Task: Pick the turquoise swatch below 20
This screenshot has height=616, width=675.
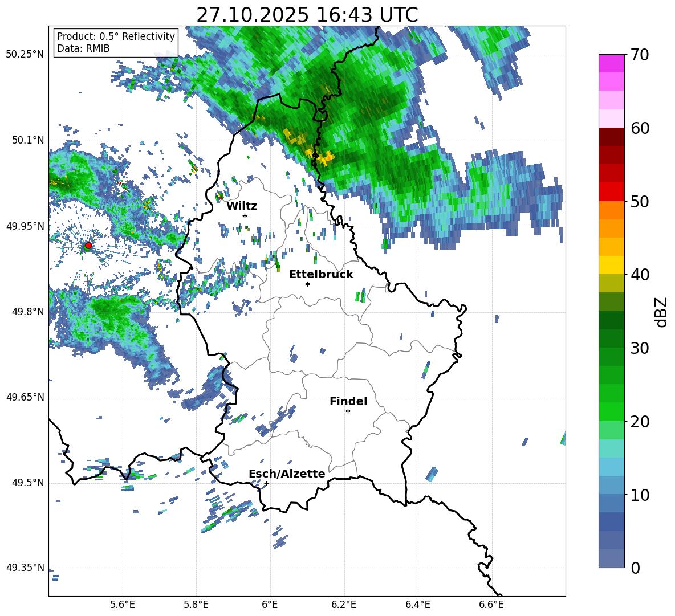Action: pos(611,448)
